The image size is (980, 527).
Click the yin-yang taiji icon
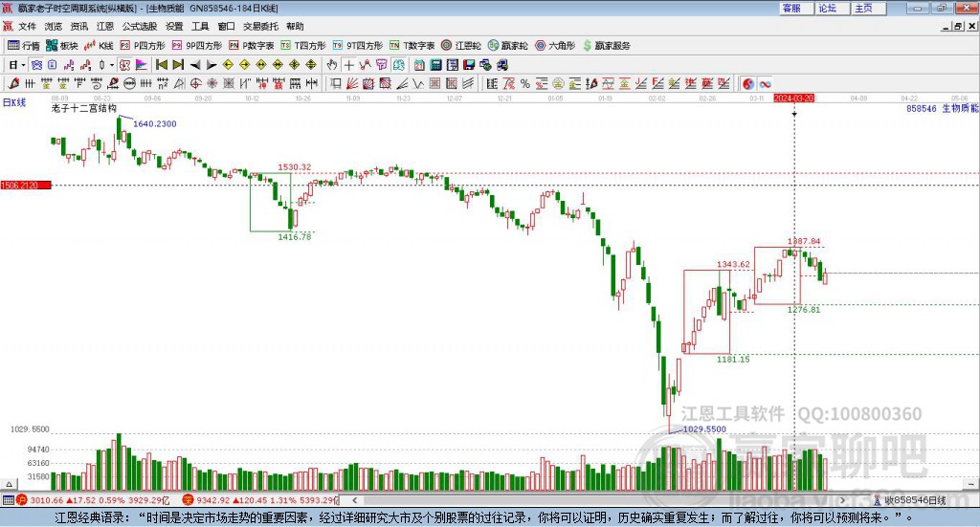point(748,83)
